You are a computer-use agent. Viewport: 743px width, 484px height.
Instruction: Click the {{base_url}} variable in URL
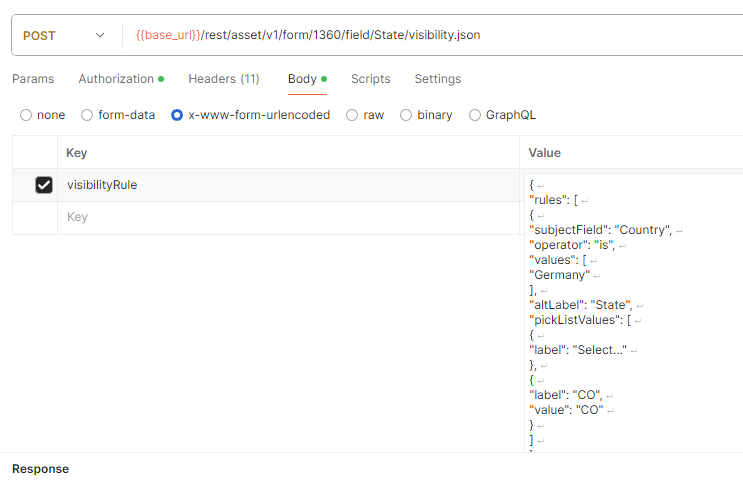pos(168,35)
